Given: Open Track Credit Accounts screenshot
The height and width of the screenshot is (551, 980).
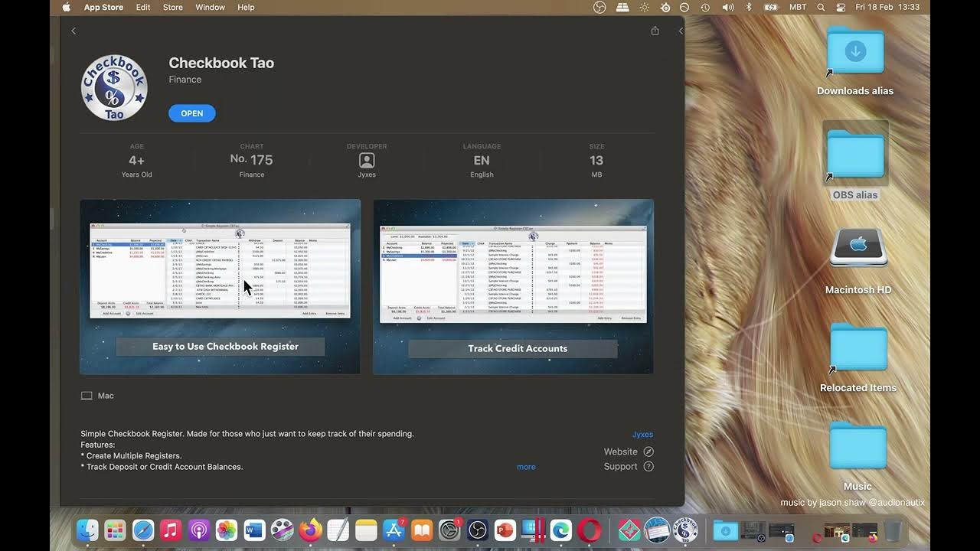Looking at the screenshot, I should coord(513,286).
